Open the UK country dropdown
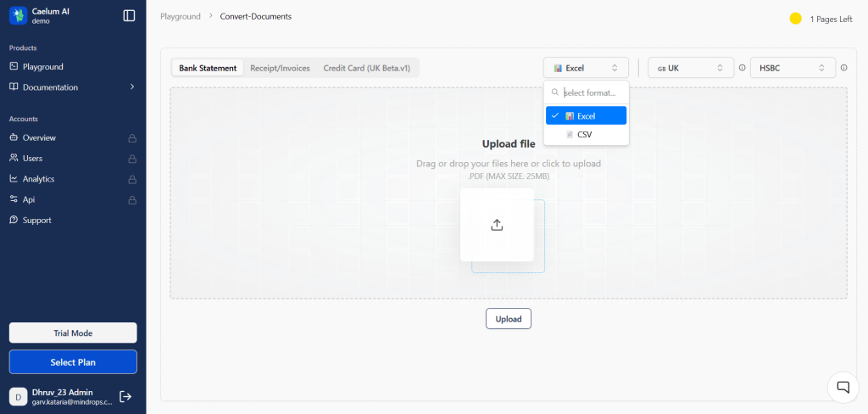Screen dimensions: 868x414 (691, 68)
